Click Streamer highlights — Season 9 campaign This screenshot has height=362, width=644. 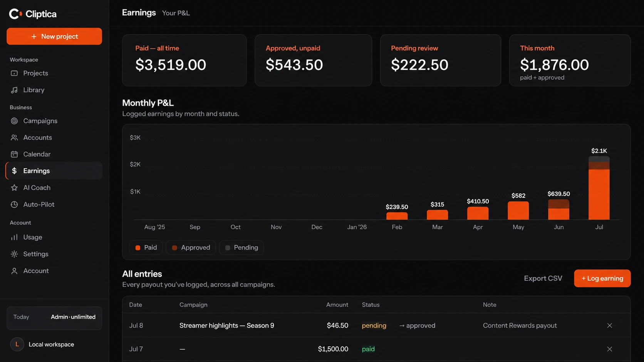[227, 325]
